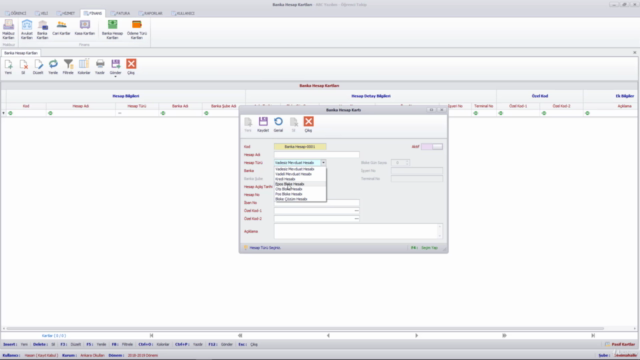Click the Yazdır printer icon
This screenshot has height=360, width=640.
(x=100, y=67)
